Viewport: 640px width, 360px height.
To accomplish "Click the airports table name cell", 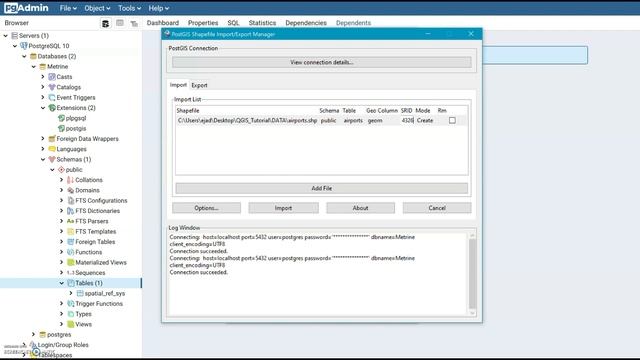I will pyautogui.click(x=353, y=120).
